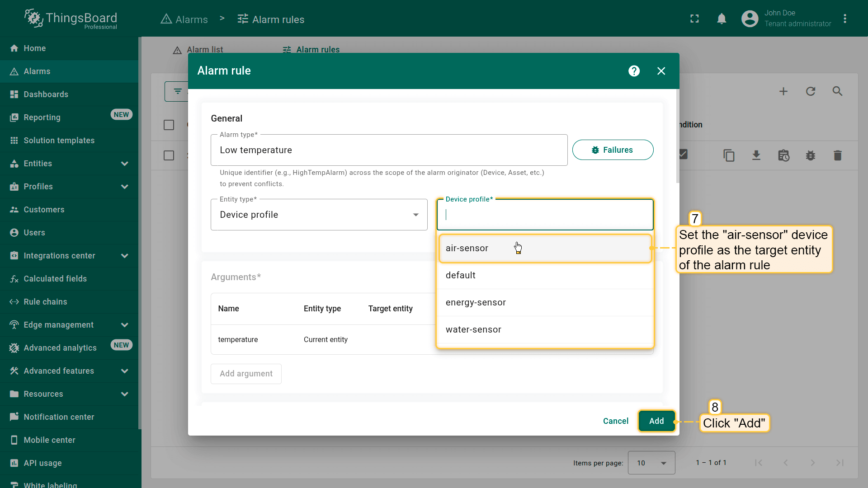Viewport: 868px width, 488px height.
Task: Open the items per page dropdown
Action: tap(651, 463)
